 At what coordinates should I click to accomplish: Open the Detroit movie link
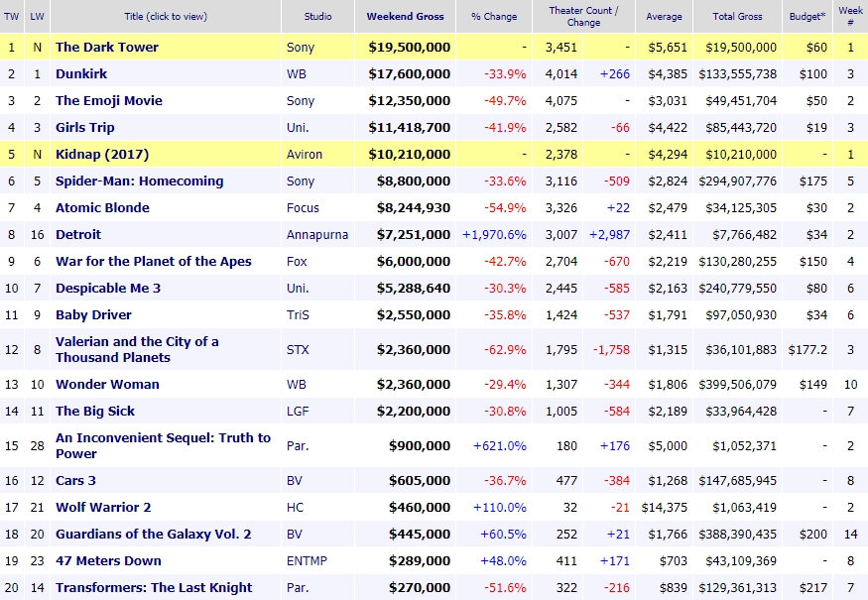[78, 235]
